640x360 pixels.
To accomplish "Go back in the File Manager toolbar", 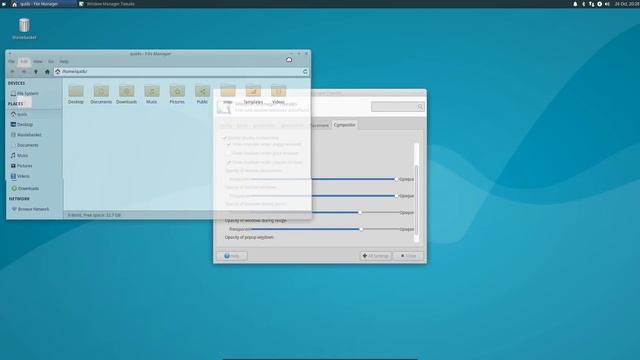I will click(x=12, y=71).
